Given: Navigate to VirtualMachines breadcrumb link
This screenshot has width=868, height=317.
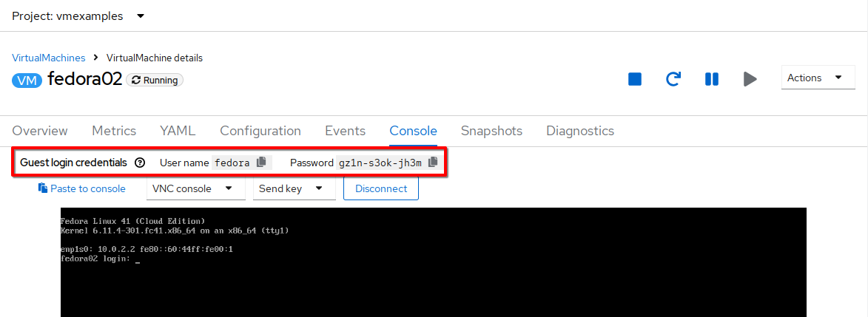Looking at the screenshot, I should click(49, 58).
